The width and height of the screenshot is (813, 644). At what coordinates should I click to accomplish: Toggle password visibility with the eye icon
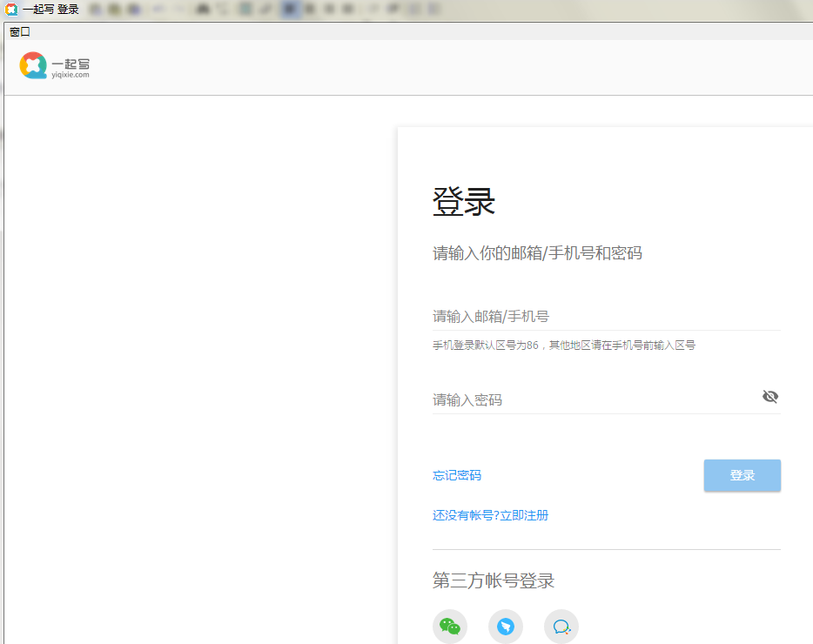769,396
